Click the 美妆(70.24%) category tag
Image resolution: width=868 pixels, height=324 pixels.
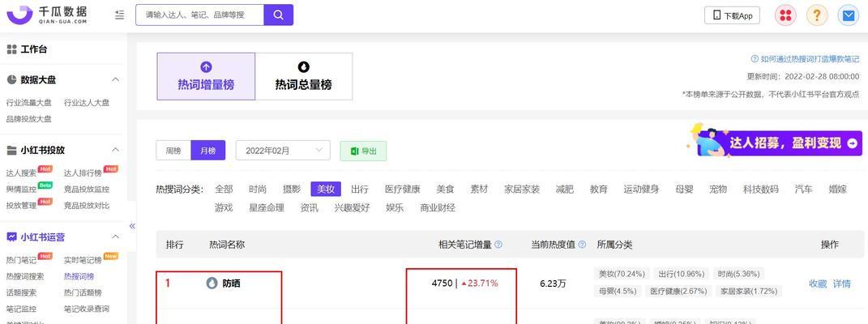point(621,274)
